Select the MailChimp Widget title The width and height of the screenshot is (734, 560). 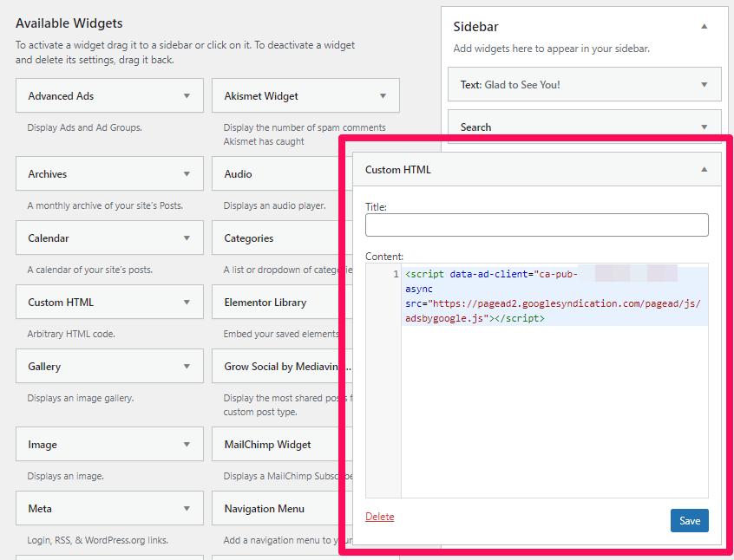tap(267, 445)
